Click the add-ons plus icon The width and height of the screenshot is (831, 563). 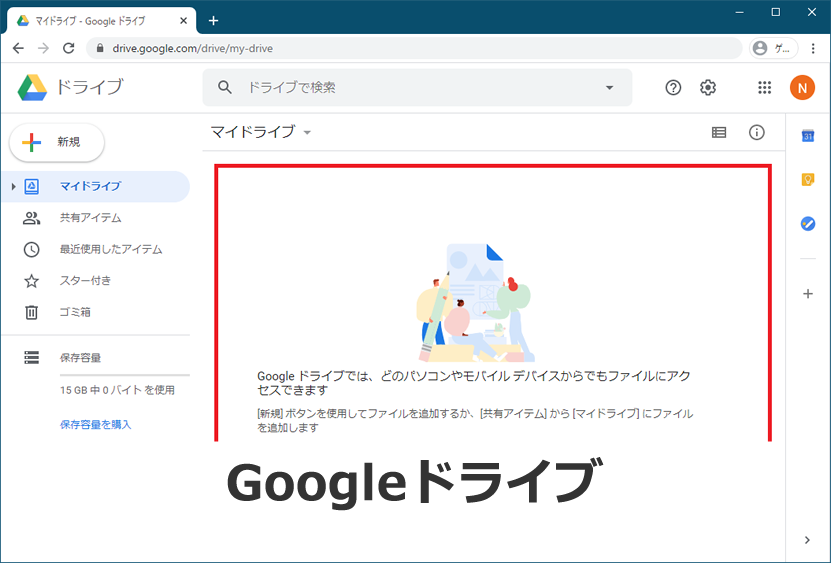point(808,294)
